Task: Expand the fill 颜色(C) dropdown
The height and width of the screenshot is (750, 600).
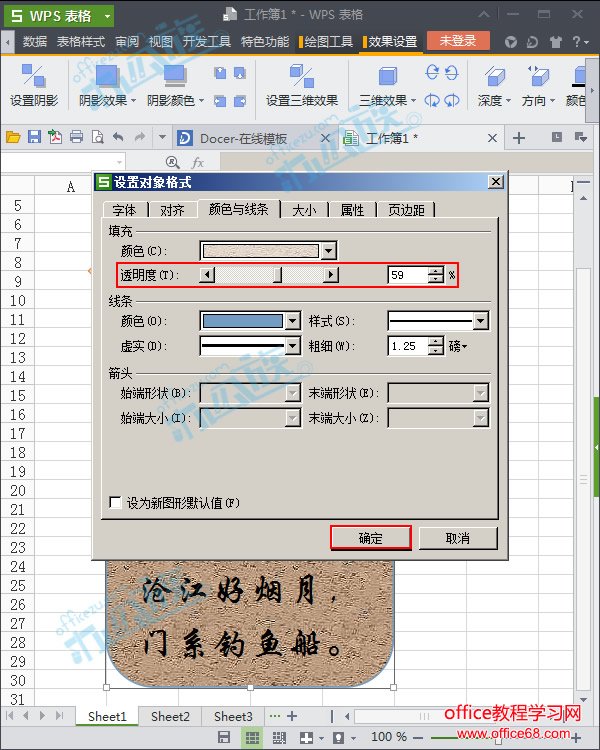Action: pyautogui.click(x=329, y=251)
